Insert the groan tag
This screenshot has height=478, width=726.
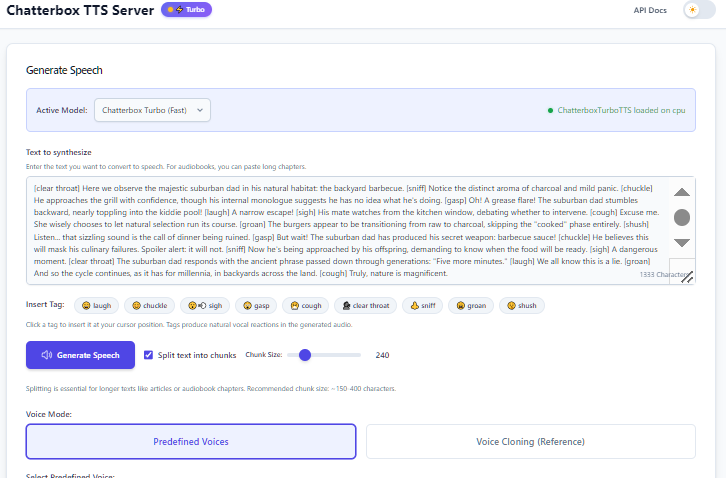(x=471, y=306)
